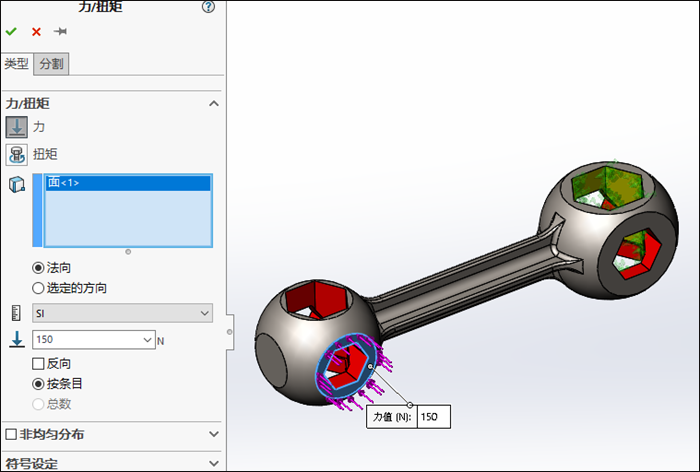Cancel with the red X icon
Viewport: 700px width, 472px height.
tap(37, 32)
